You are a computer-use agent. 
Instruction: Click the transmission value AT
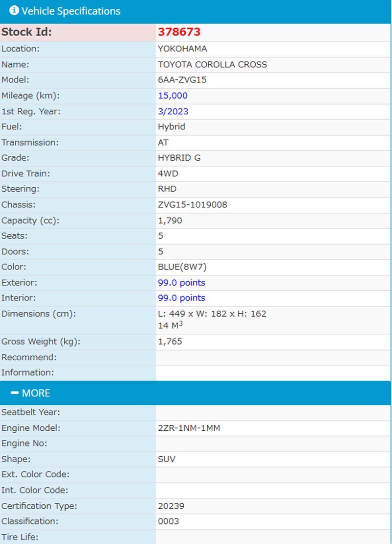[163, 143]
